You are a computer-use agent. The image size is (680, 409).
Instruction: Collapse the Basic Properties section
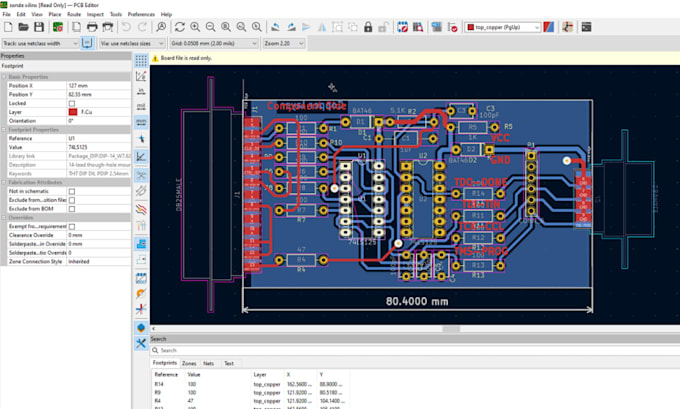click(x=4, y=77)
